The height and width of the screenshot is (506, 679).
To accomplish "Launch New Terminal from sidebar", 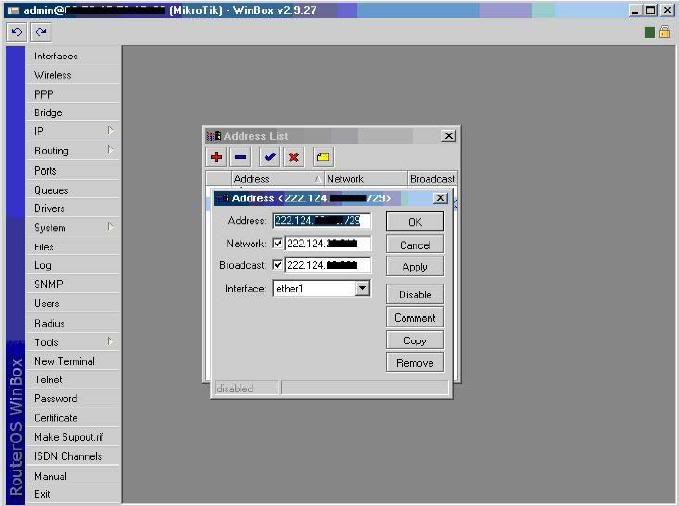I will tap(73, 361).
